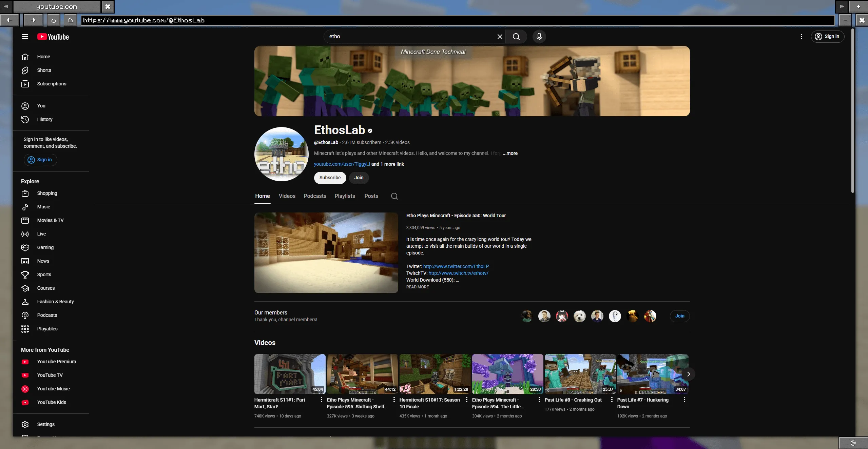
Task: Open the Twitter EthoLP link
Action: pyautogui.click(x=456, y=266)
